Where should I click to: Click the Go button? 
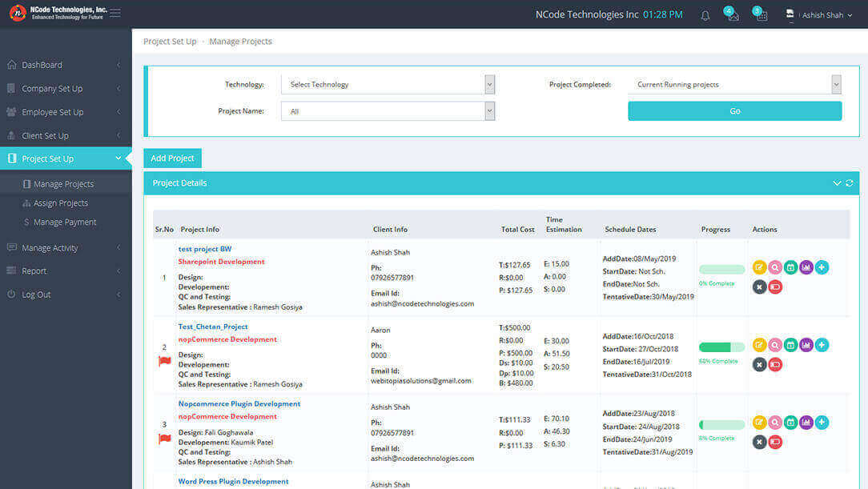click(x=735, y=111)
